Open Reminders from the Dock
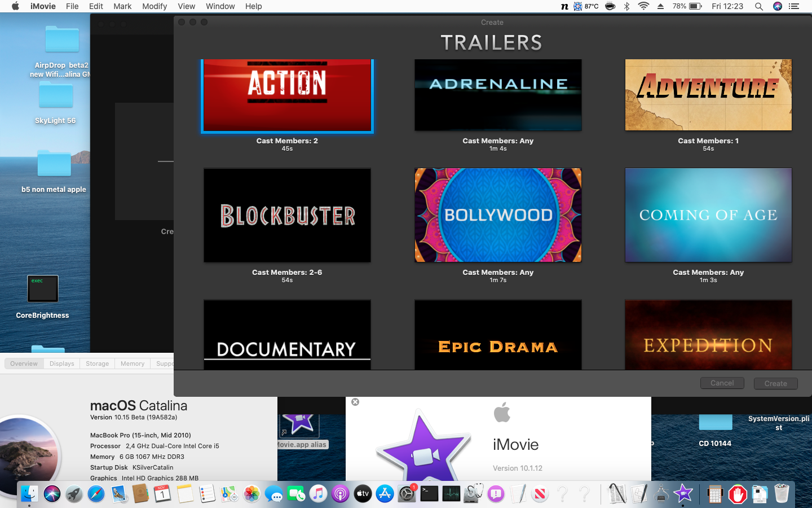The image size is (812, 508). [x=207, y=494]
